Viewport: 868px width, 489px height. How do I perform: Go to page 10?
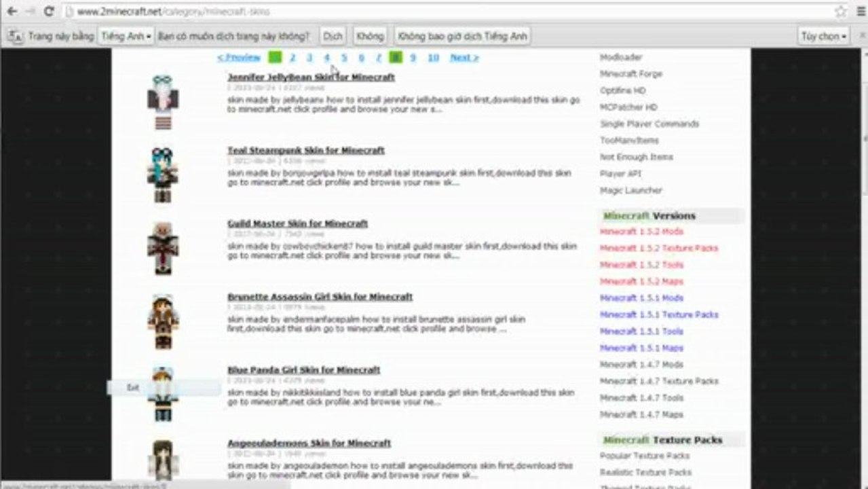[433, 58]
